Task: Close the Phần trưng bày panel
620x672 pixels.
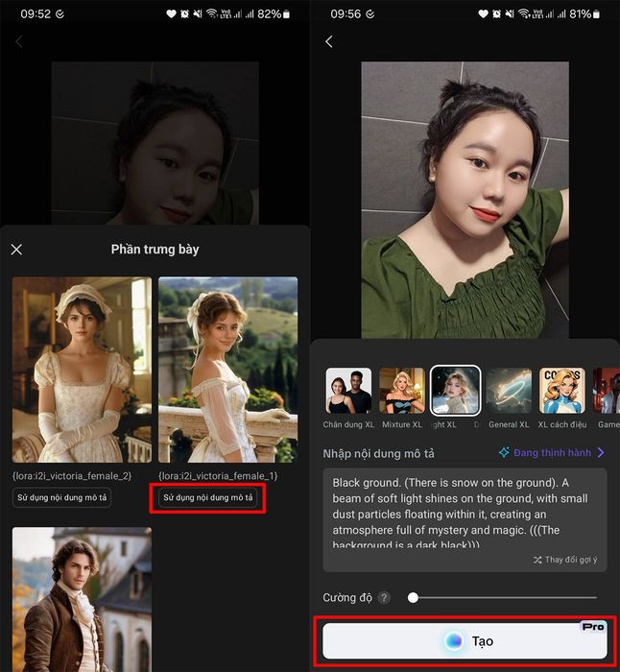Action: pos(16,250)
